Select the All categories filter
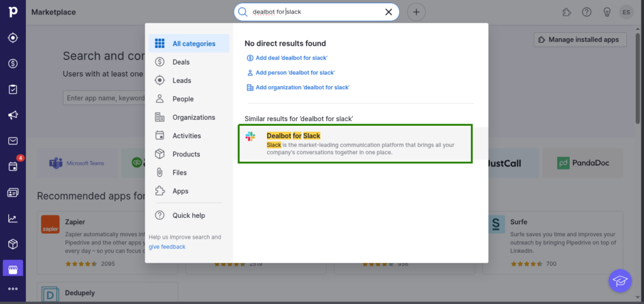 pos(189,43)
